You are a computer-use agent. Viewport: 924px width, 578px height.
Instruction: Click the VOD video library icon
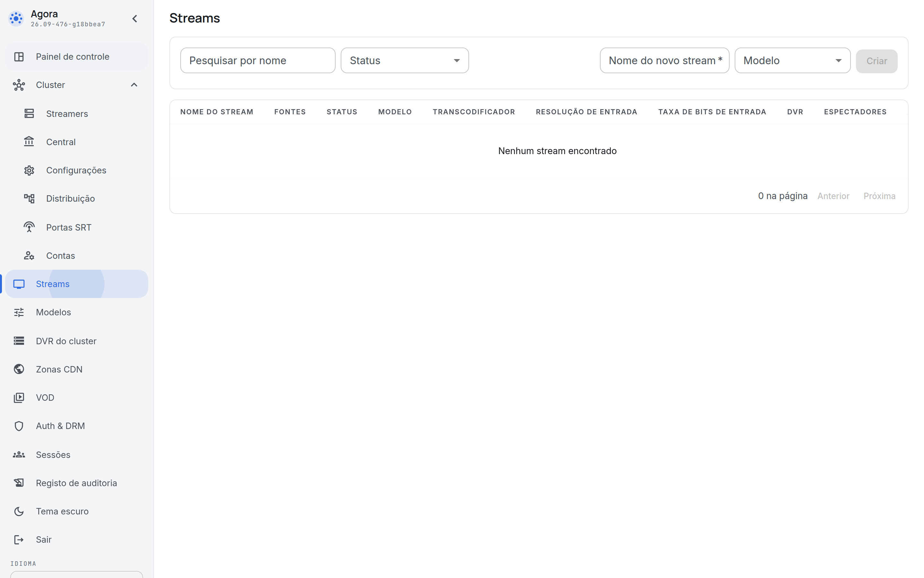[19, 398]
